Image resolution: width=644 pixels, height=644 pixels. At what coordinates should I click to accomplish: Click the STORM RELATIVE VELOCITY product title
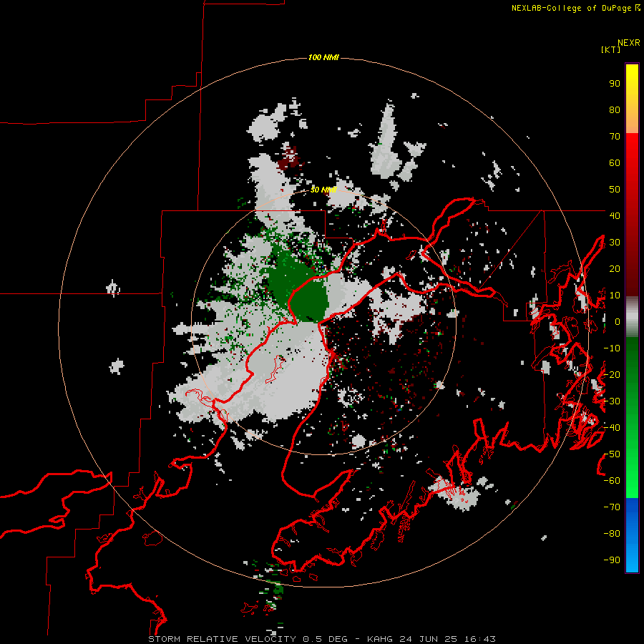pyautogui.click(x=222, y=639)
